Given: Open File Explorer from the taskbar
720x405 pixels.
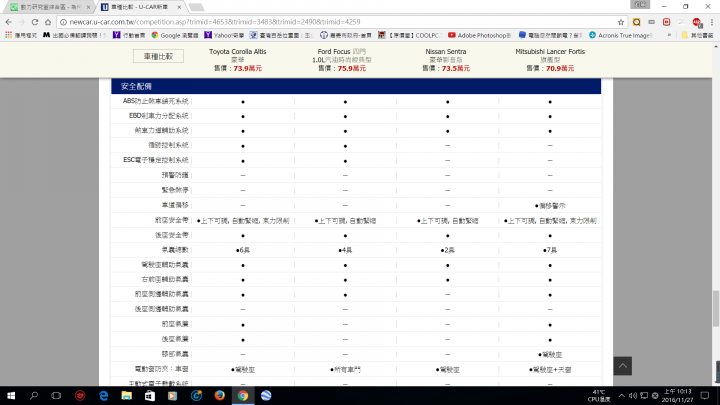Looking at the screenshot, I should click(126, 395).
